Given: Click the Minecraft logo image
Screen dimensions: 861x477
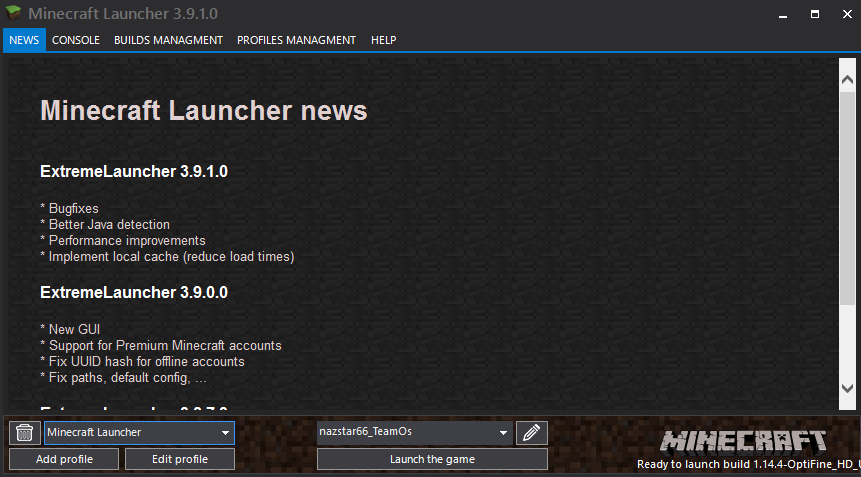Looking at the screenshot, I should pyautogui.click(x=743, y=442).
